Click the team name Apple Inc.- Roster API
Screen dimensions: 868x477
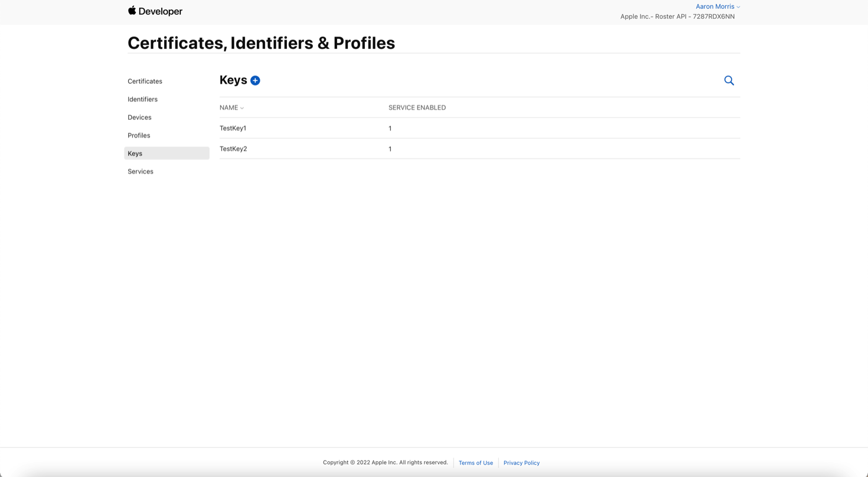[677, 17]
